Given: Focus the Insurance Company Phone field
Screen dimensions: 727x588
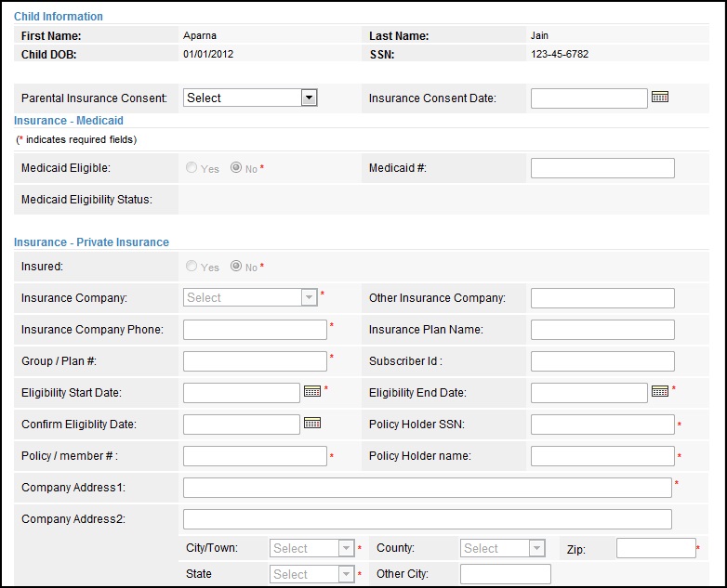Looking at the screenshot, I should tap(255, 330).
